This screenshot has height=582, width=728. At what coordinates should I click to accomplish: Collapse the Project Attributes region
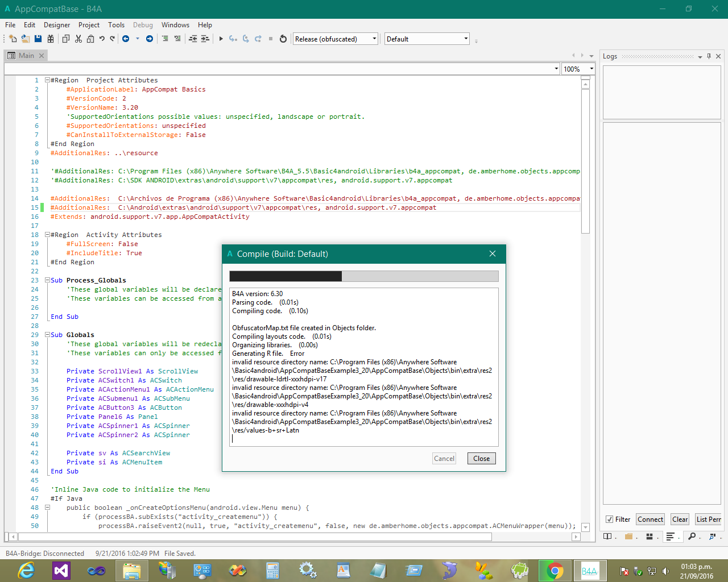point(48,80)
